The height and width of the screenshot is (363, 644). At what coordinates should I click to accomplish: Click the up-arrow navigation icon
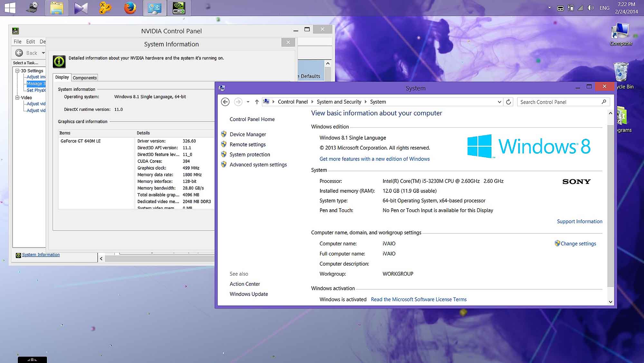coord(257,102)
